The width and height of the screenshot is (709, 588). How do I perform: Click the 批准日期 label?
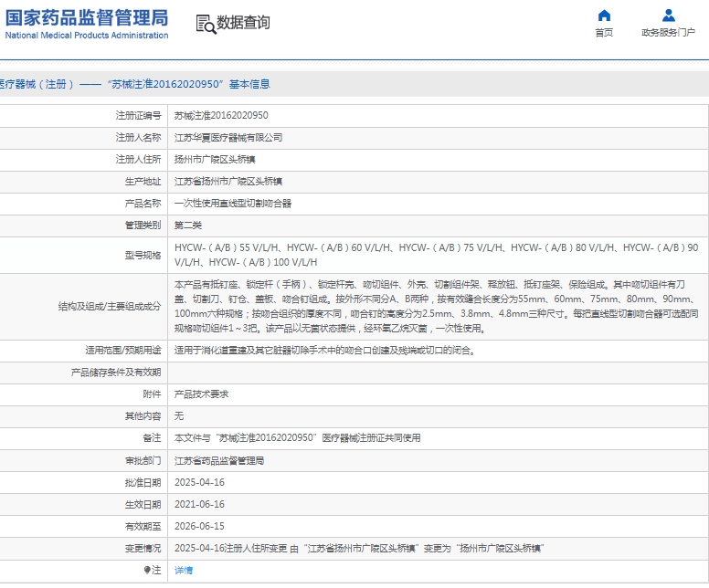point(143,483)
